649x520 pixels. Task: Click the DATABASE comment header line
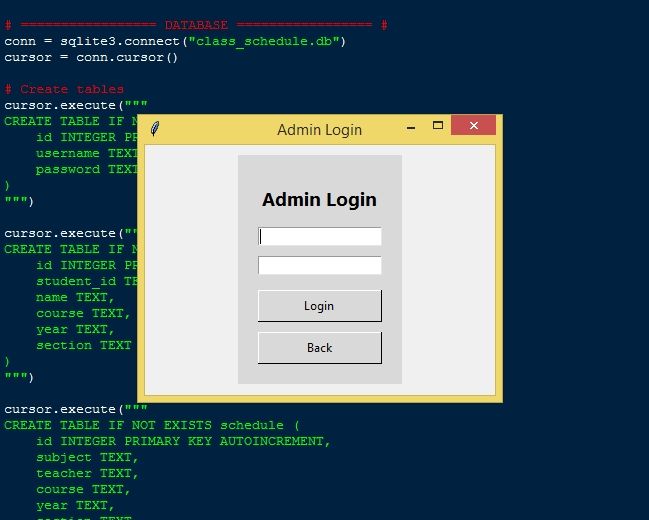[195, 25]
